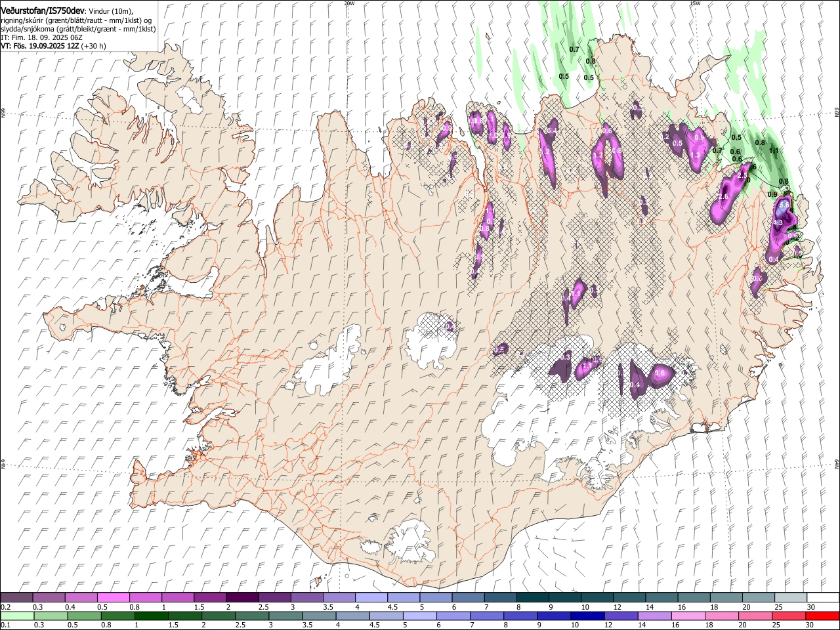
Task: Select the upper legend swatch starting at 2.5
Action: pyautogui.click(x=274, y=597)
